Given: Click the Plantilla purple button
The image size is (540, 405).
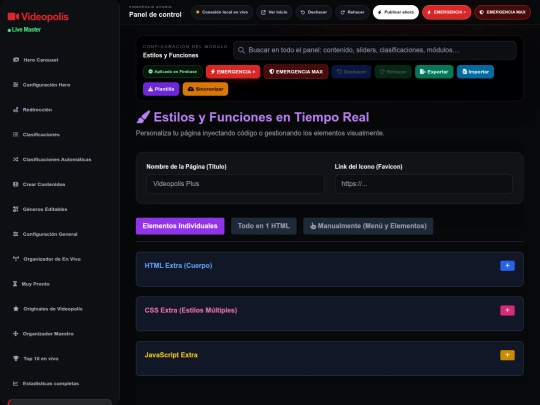Looking at the screenshot, I should coord(161,89).
